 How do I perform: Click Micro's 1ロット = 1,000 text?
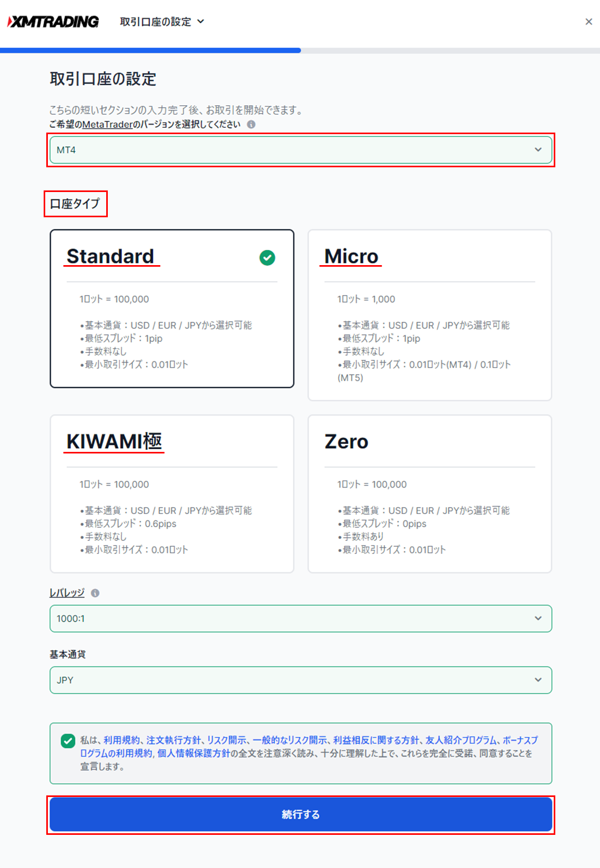pos(367,299)
